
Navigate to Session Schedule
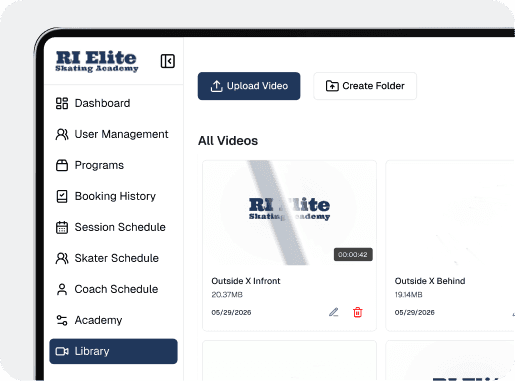(113, 227)
